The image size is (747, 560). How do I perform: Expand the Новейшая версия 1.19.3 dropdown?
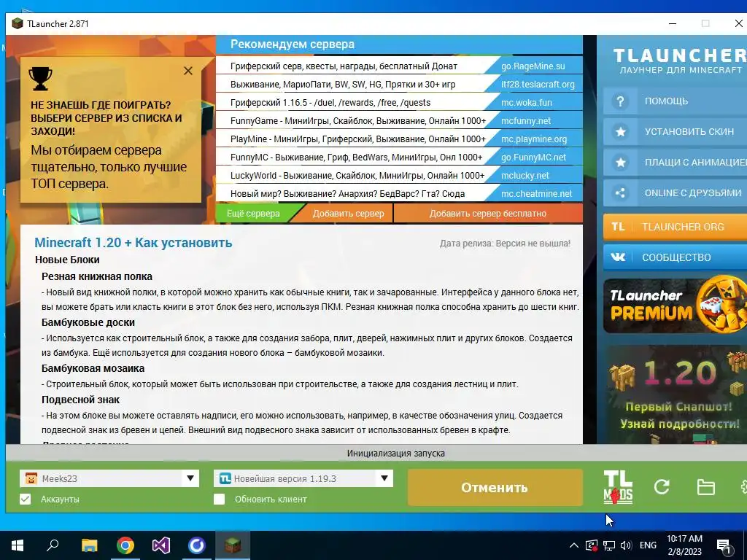click(x=384, y=478)
